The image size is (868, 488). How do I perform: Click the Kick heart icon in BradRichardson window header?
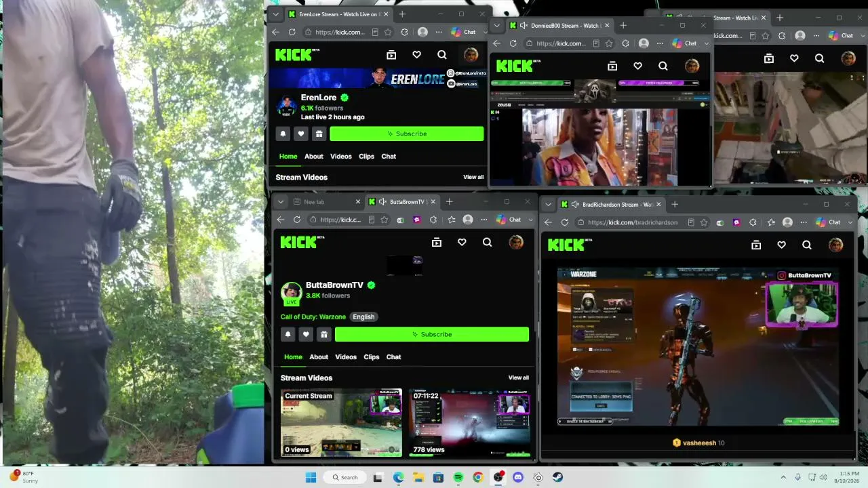click(781, 245)
